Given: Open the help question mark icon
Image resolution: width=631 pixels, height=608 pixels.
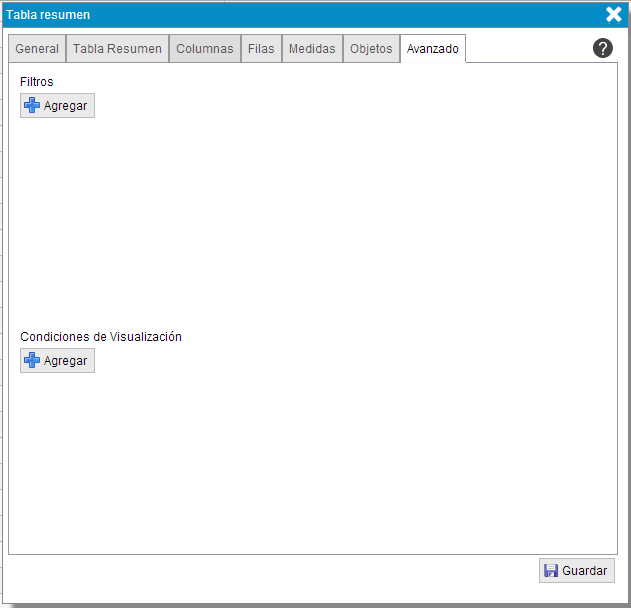Looking at the screenshot, I should tap(602, 48).
